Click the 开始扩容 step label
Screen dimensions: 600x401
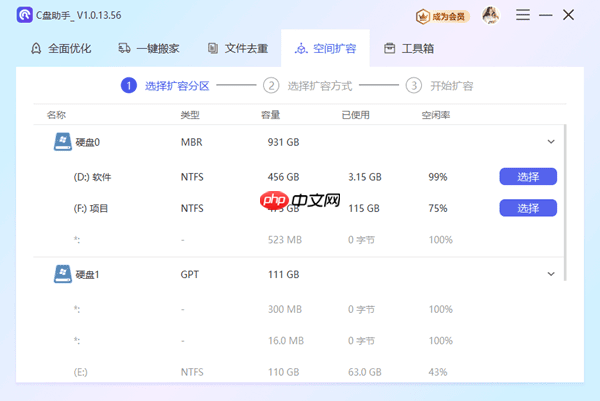(x=452, y=86)
